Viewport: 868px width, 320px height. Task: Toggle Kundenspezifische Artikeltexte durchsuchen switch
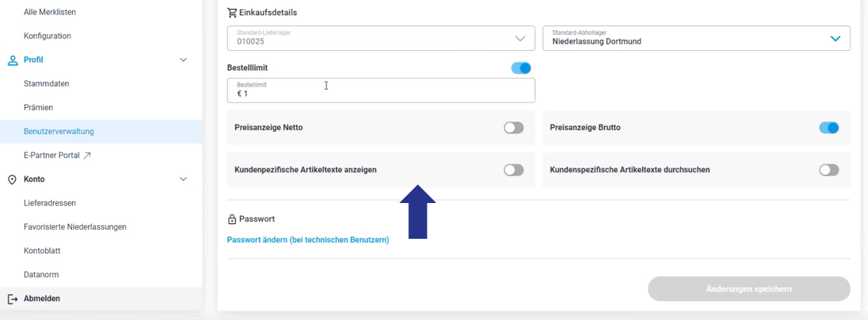pyautogui.click(x=830, y=170)
